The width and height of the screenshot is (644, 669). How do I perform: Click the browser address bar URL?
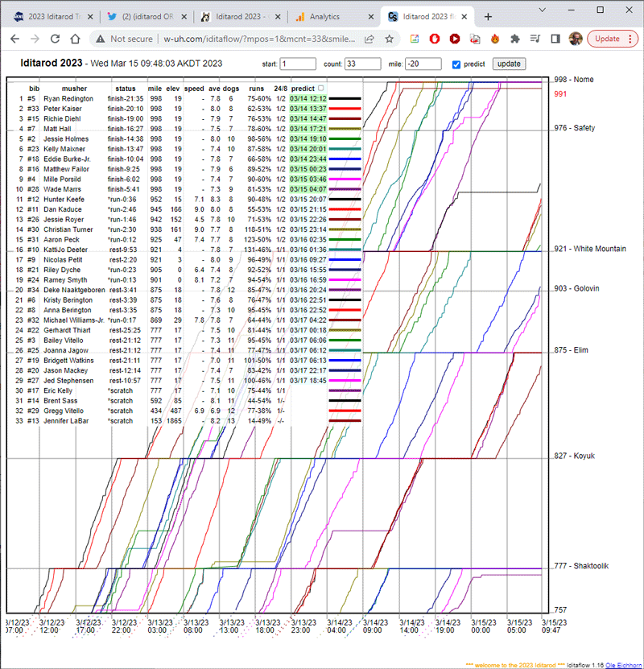tap(259, 39)
